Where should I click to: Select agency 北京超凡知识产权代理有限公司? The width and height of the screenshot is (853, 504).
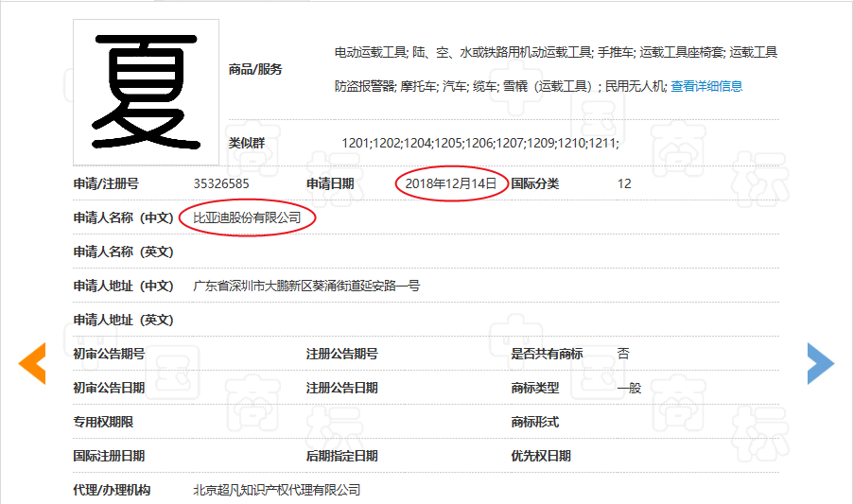(x=277, y=490)
